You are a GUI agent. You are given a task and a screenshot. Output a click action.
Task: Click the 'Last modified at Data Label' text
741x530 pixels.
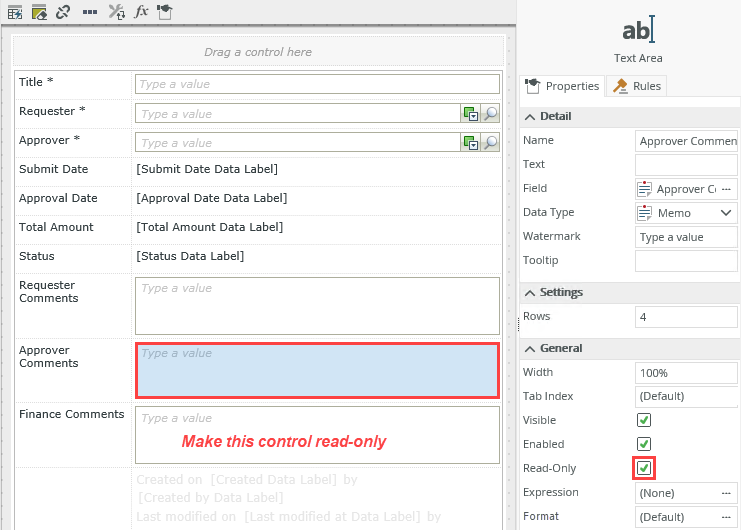pyautogui.click(x=332, y=516)
